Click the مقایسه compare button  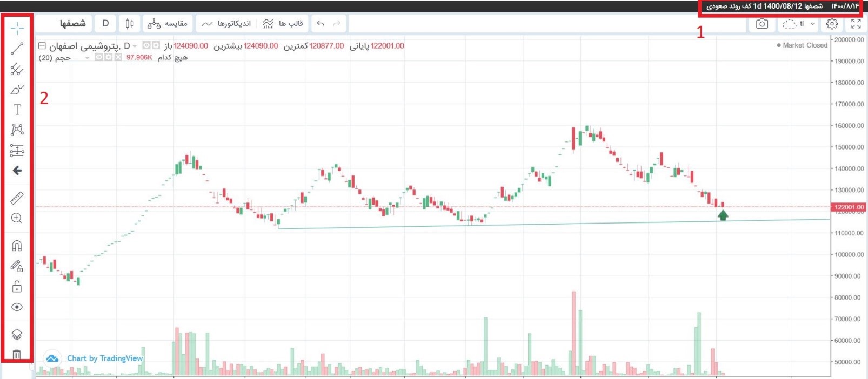pos(168,24)
